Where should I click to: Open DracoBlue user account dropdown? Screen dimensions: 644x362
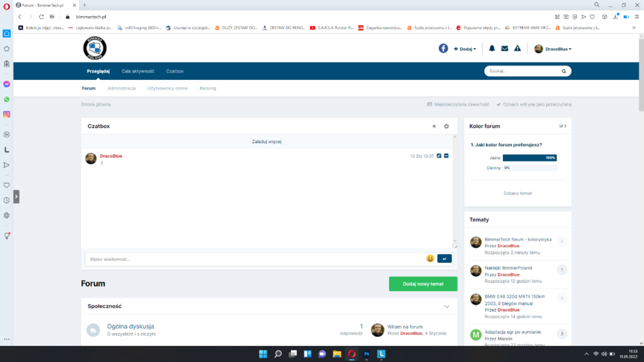point(553,49)
